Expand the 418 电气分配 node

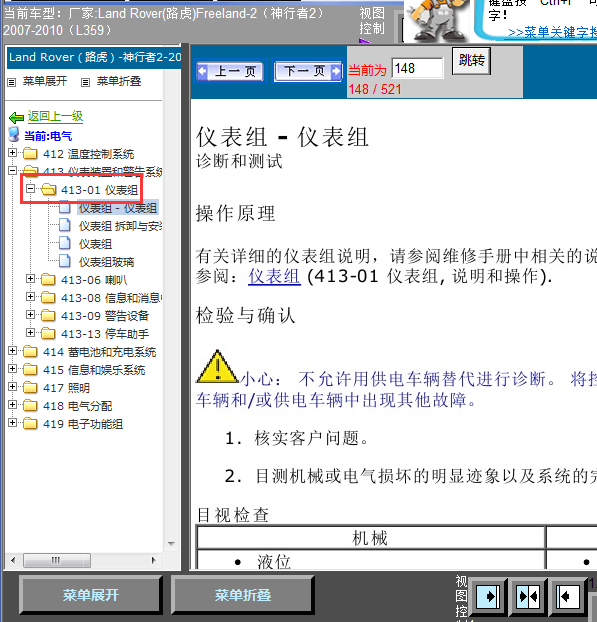pos(12,405)
